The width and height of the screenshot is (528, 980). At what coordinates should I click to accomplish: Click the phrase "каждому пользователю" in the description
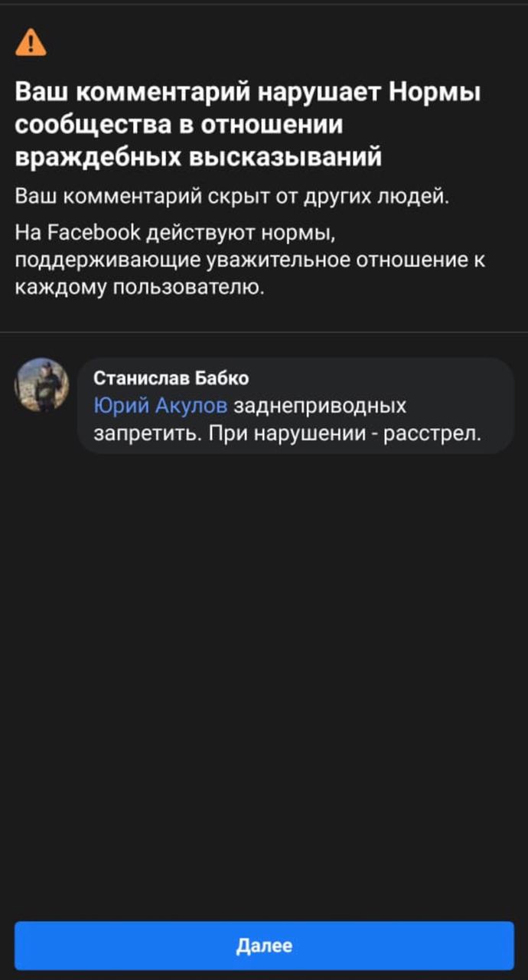click(x=139, y=288)
